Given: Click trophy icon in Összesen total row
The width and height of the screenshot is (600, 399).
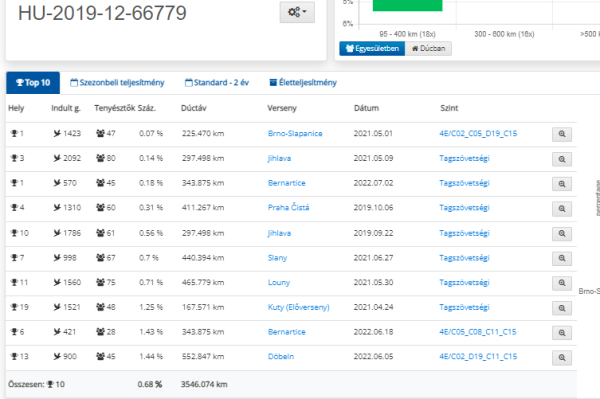Looking at the screenshot, I should pyautogui.click(x=50, y=384).
